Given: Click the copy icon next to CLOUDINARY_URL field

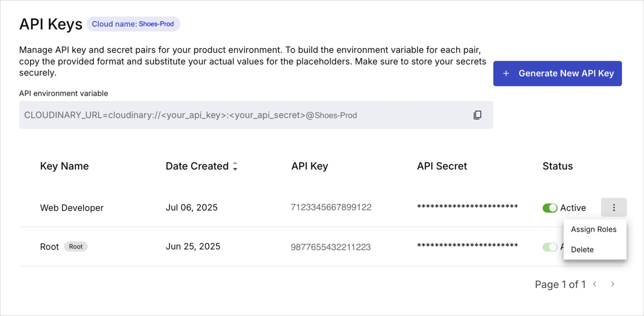Looking at the screenshot, I should click(477, 115).
